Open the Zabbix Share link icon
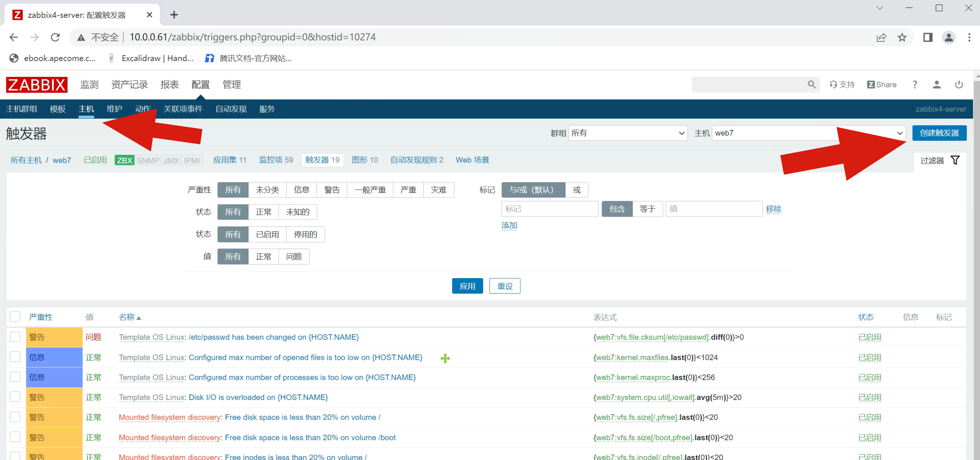 point(881,85)
